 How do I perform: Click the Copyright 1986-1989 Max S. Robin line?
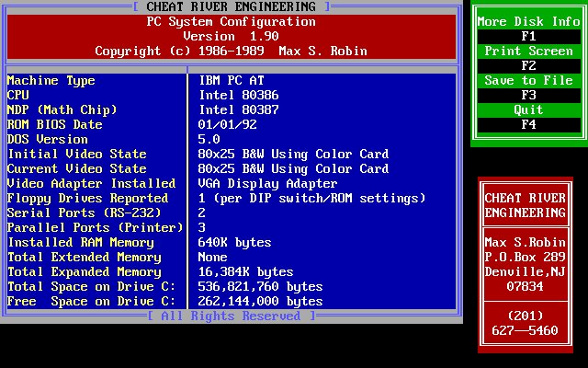pyautogui.click(x=231, y=52)
